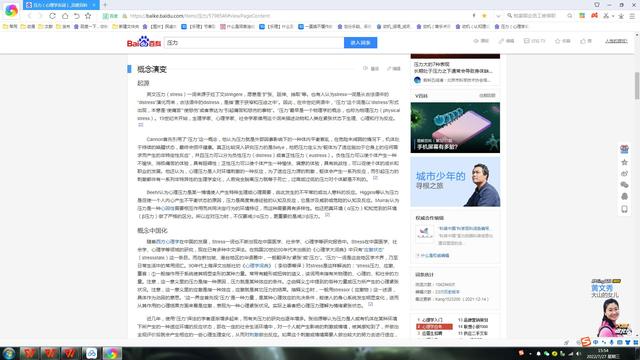640x360 pixels.
Task: Open the 城市少年的寻根之旅 banner
Action: [455, 182]
